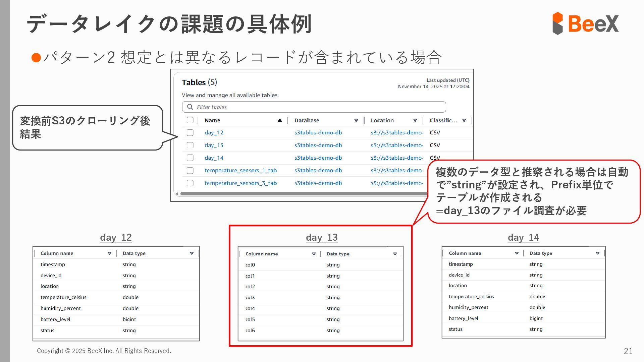
Task: Open s3tables-demo-db link in day_12 row
Action: pyautogui.click(x=318, y=133)
